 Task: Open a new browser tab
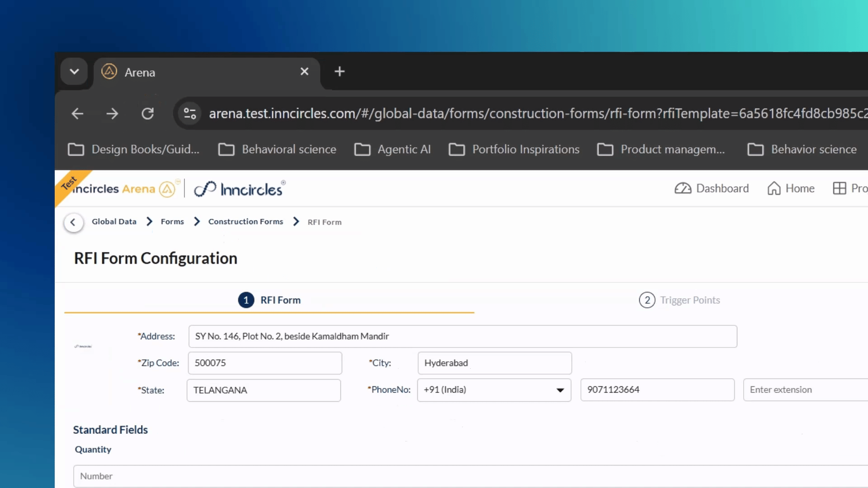click(x=340, y=71)
